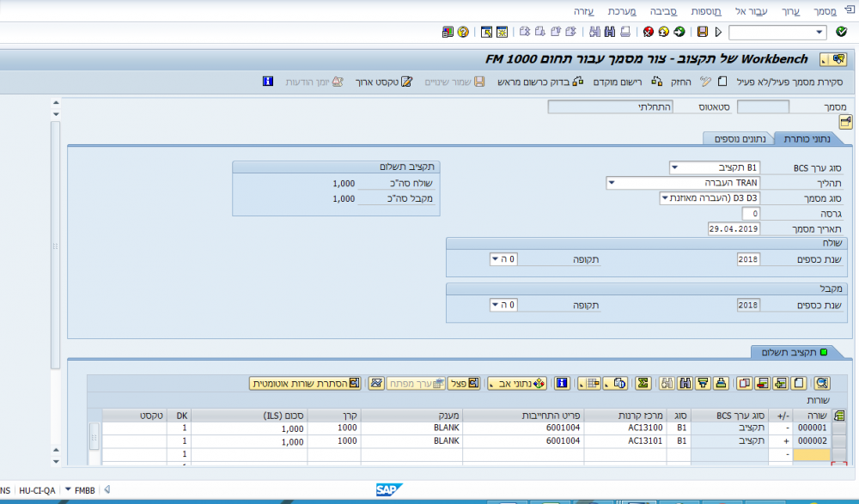Open the עזרה menu
The height and width of the screenshot is (504, 859).
click(x=583, y=11)
